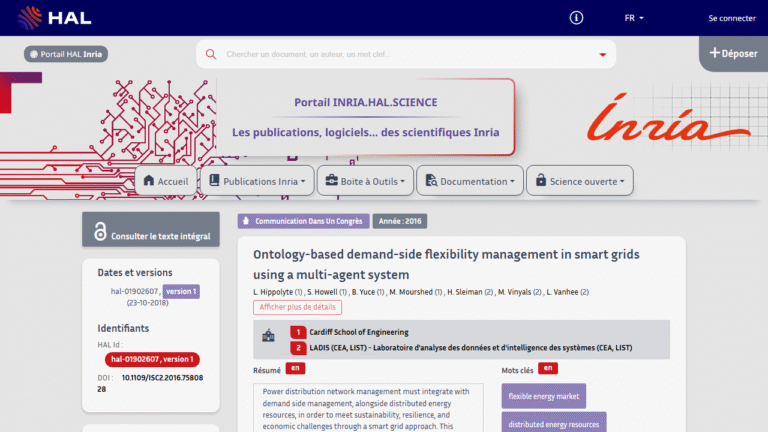
Task: Open the information icon in top bar
Action: click(x=576, y=18)
